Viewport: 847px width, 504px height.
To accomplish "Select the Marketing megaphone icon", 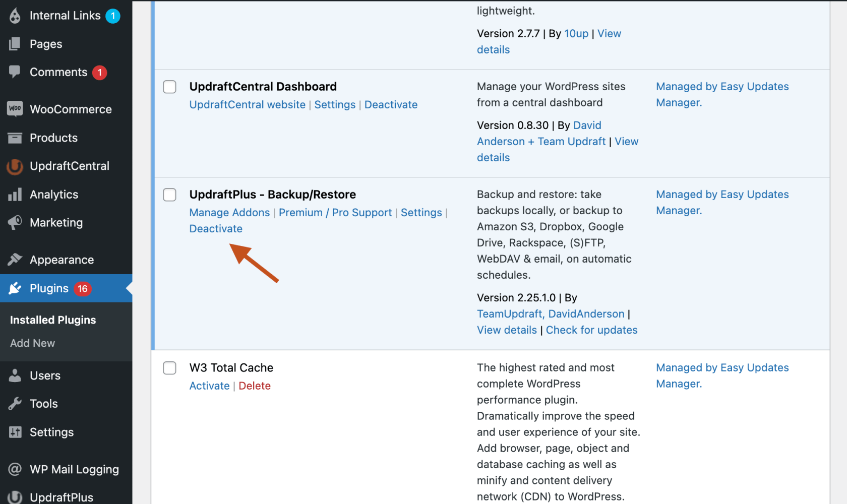I will 15,222.
